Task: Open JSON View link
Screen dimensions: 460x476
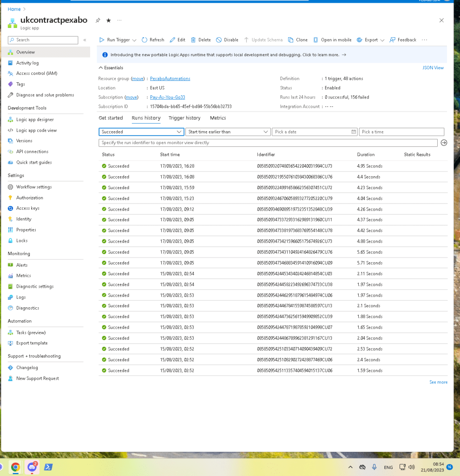Action: (x=433, y=68)
